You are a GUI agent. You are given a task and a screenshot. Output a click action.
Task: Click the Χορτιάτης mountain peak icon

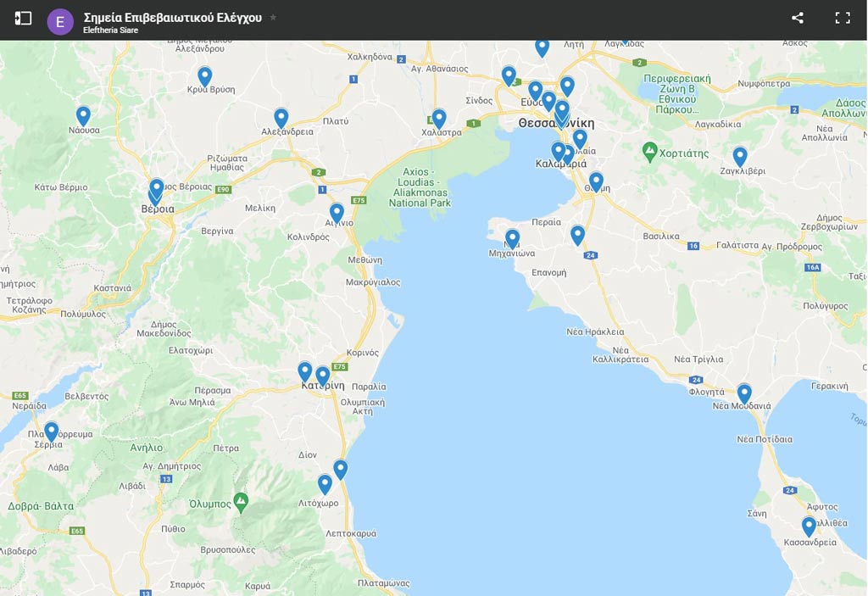[650, 153]
